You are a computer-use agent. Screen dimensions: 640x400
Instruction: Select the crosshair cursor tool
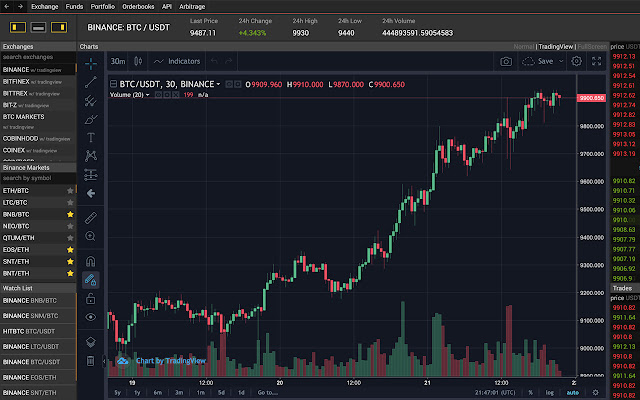(91, 63)
